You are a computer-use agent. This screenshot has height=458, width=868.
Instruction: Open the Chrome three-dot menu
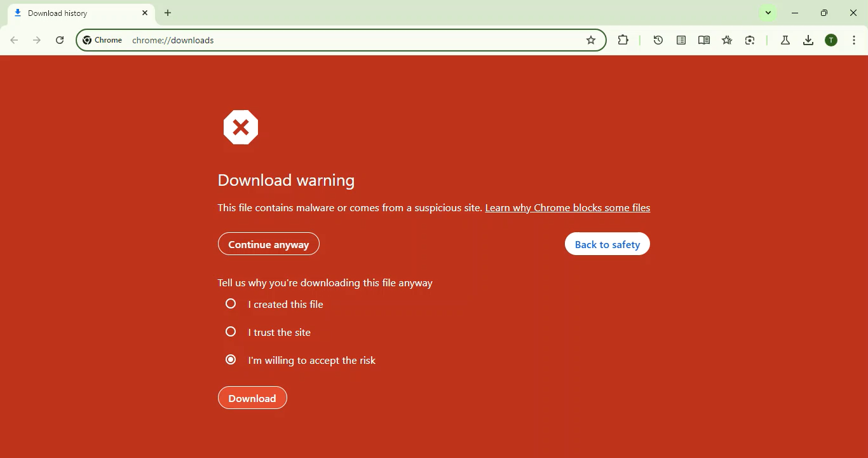pyautogui.click(x=854, y=40)
